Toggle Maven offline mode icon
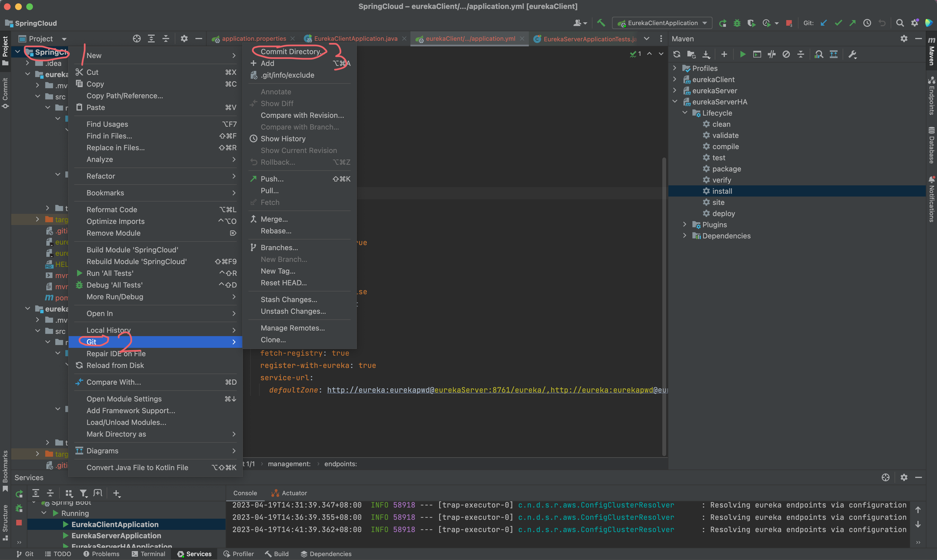937x560 pixels. (x=772, y=54)
